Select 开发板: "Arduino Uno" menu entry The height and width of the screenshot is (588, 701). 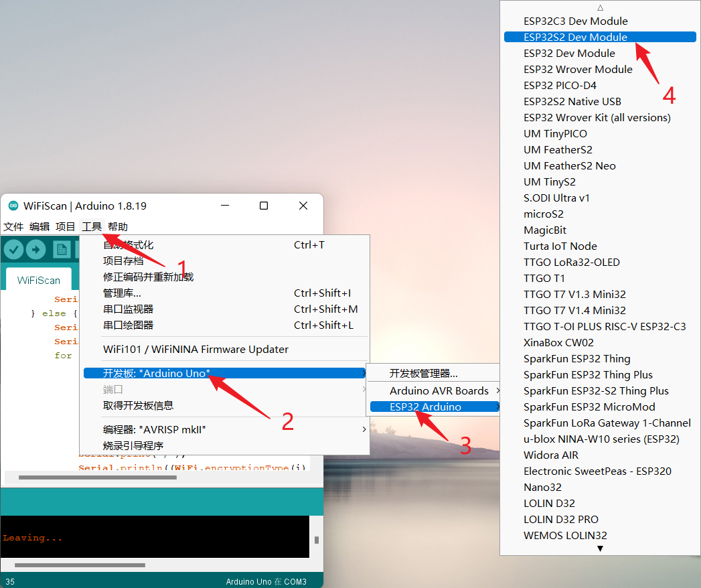click(x=225, y=374)
